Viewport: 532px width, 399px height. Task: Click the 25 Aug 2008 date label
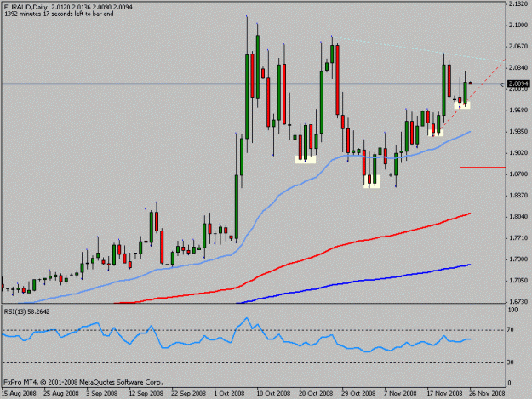click(x=61, y=393)
